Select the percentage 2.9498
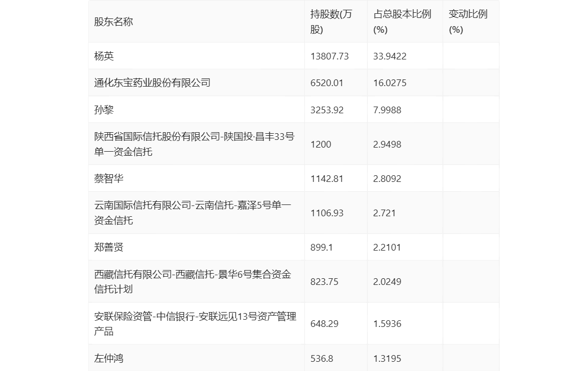 click(x=387, y=145)
